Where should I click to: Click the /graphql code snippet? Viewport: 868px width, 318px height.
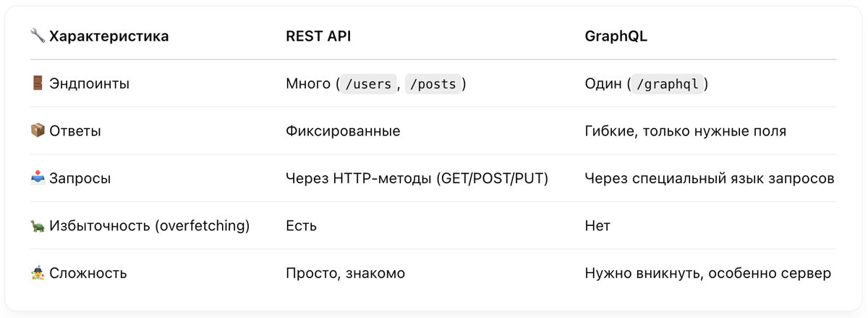(666, 84)
